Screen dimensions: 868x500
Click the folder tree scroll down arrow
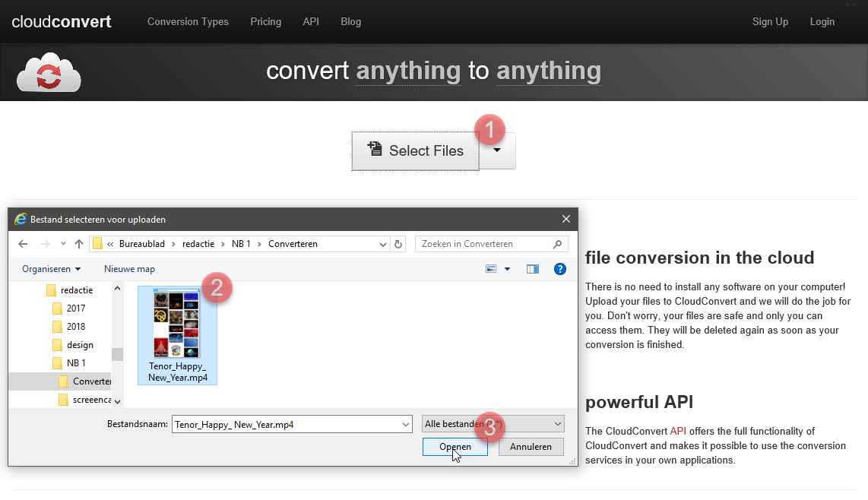pos(117,402)
